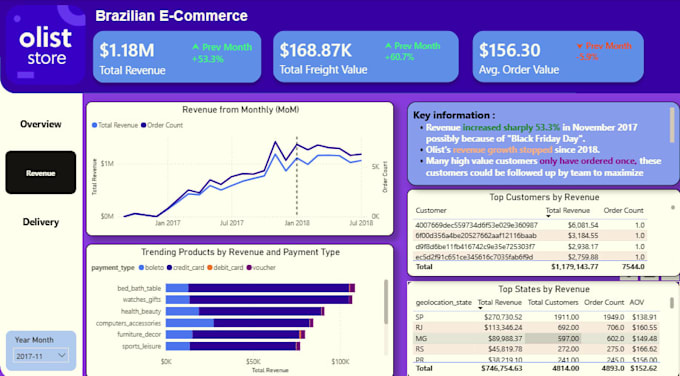Click the Total Revenue $1.18M card

click(x=177, y=57)
